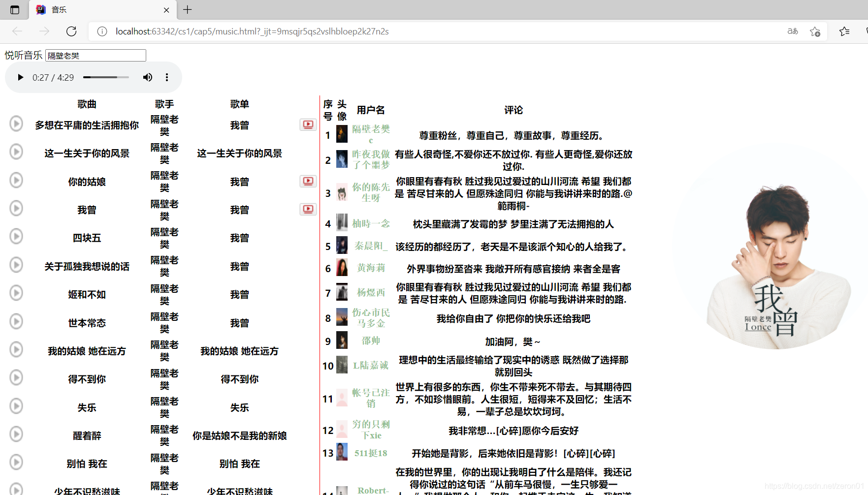This screenshot has width=868, height=495.
Task: Click the search input showing 隔壁老樊
Action: (x=95, y=55)
